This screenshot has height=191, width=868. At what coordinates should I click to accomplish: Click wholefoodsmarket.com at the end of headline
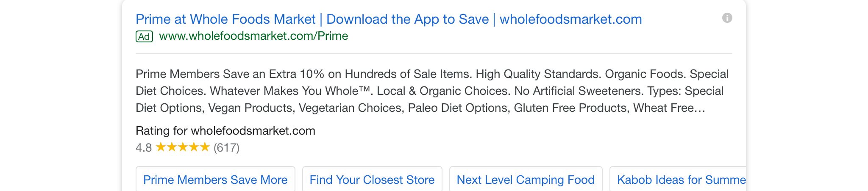pos(570,19)
